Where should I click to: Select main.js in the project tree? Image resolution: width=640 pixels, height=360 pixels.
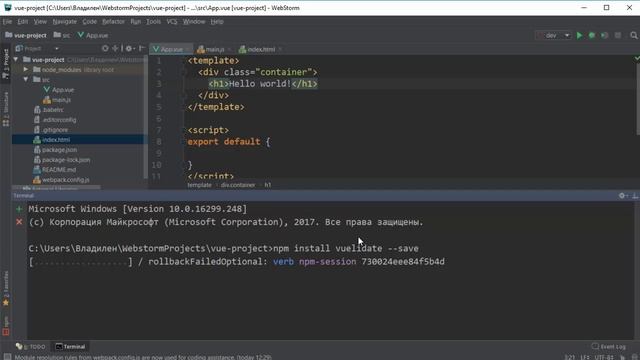click(57, 100)
